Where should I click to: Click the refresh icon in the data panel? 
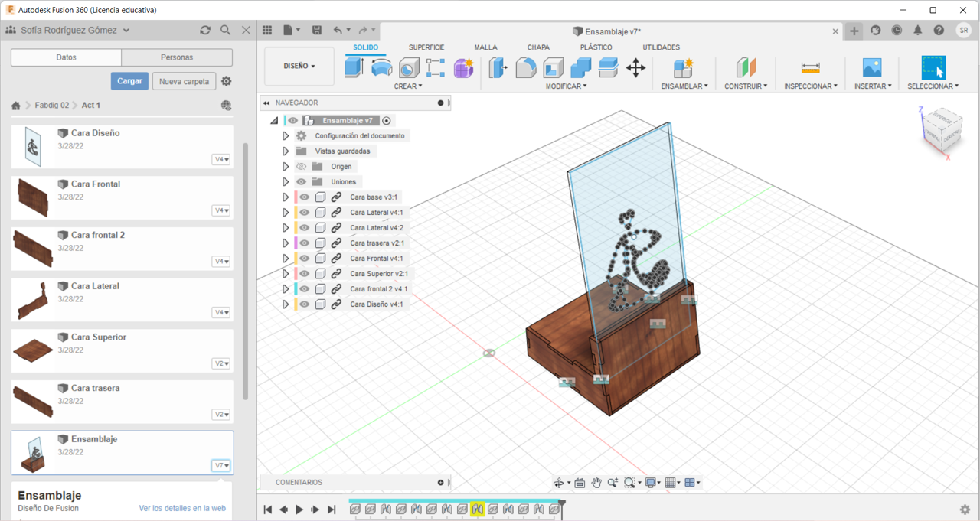tap(204, 30)
